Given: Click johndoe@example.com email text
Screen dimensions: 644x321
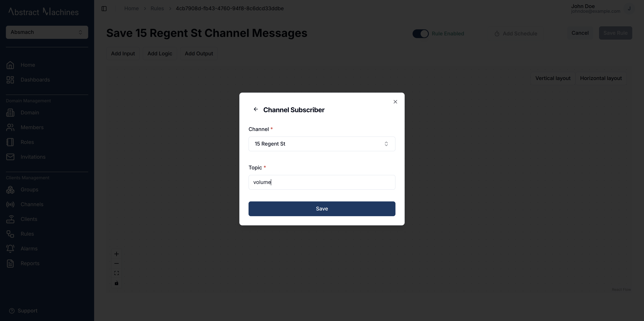Looking at the screenshot, I should click(596, 11).
